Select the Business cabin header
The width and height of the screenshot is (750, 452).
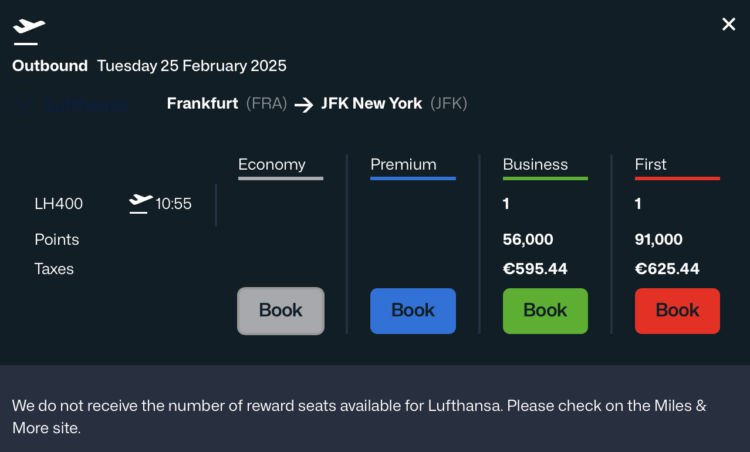pos(535,165)
